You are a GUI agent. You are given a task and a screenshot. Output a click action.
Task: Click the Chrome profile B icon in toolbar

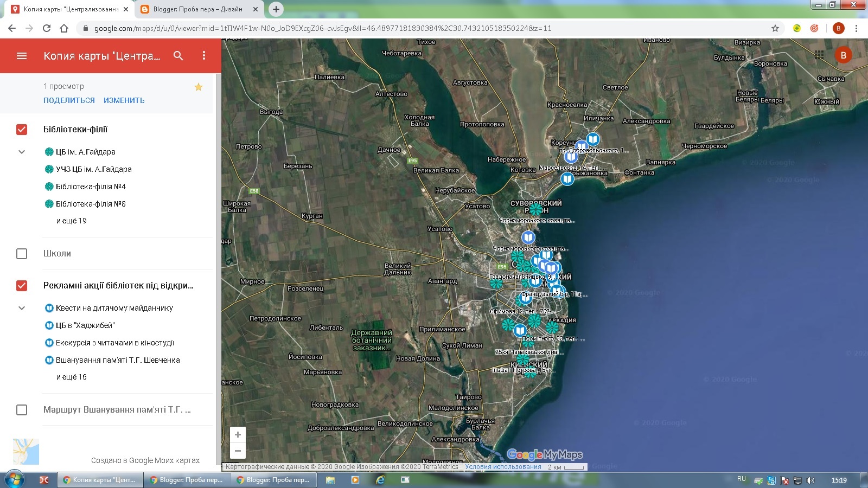838,28
